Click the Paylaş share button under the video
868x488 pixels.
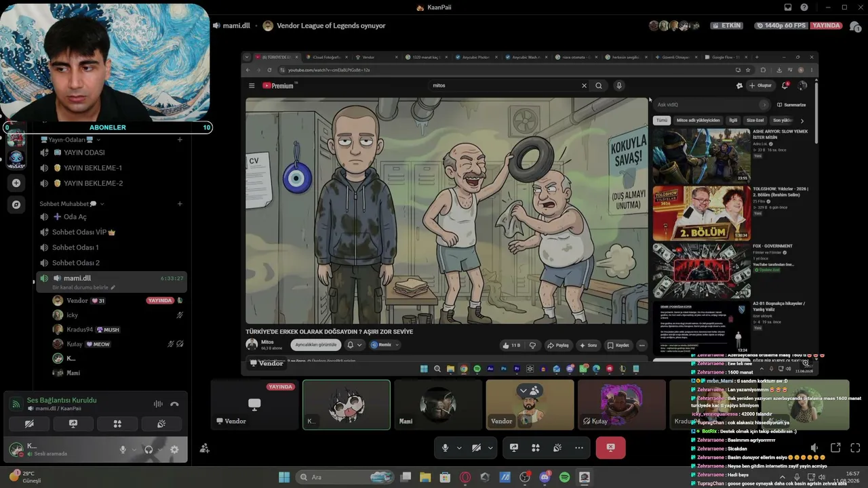pos(558,345)
